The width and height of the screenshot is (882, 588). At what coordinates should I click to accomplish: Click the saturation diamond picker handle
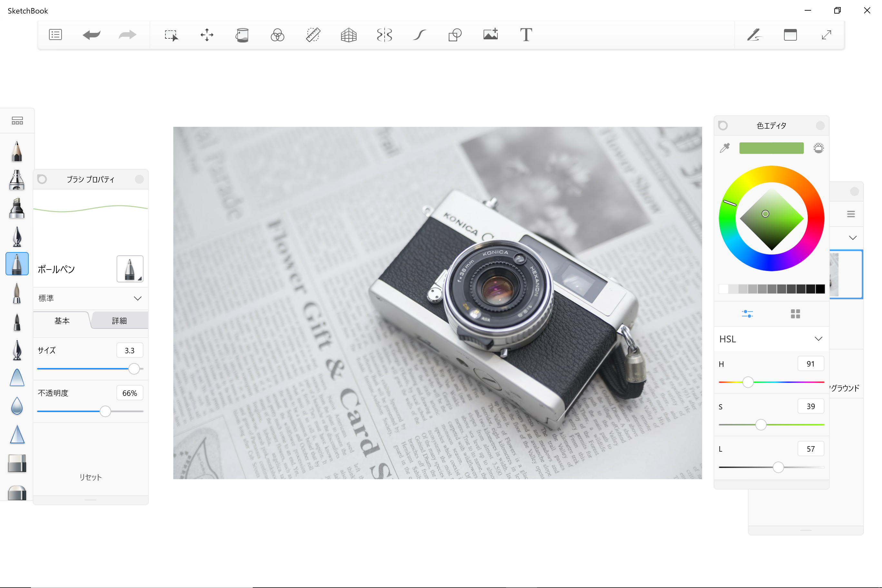[765, 214]
